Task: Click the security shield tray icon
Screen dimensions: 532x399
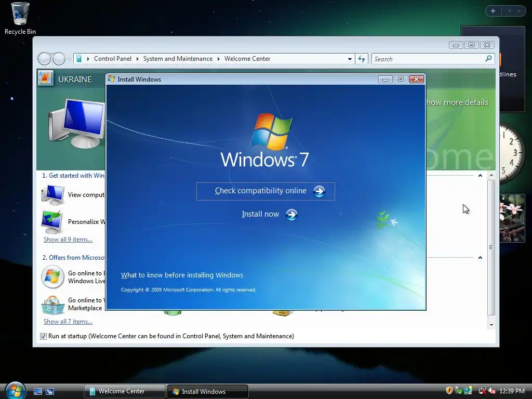Action: pyautogui.click(x=449, y=391)
